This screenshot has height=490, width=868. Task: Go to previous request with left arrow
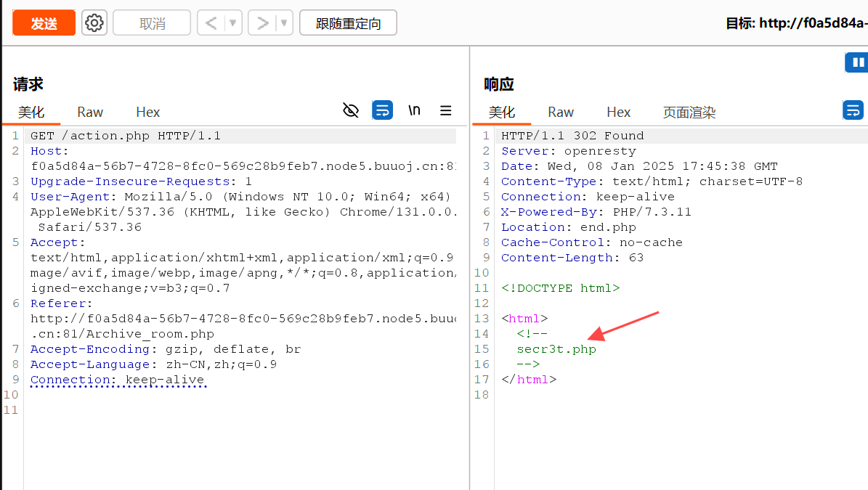(211, 23)
